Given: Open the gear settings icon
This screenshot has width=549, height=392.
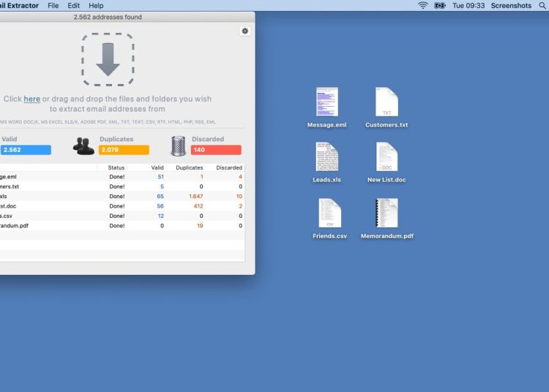Looking at the screenshot, I should pyautogui.click(x=244, y=31).
